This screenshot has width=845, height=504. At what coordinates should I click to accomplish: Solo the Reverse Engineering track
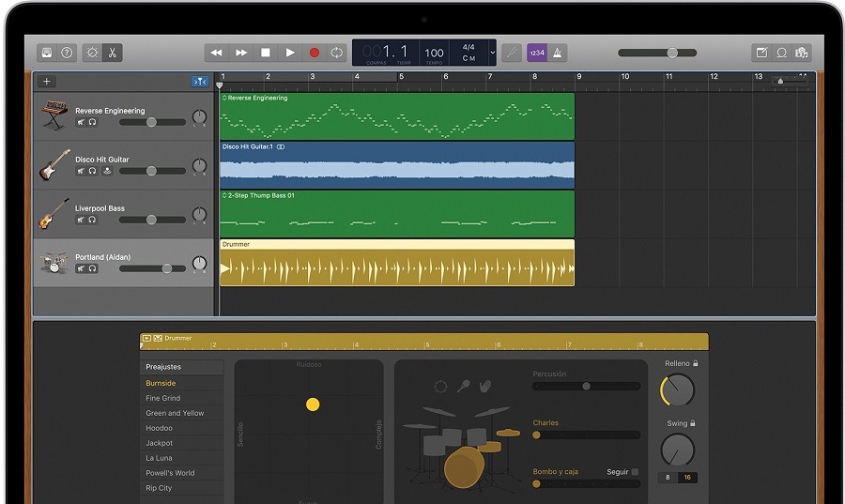click(x=93, y=122)
